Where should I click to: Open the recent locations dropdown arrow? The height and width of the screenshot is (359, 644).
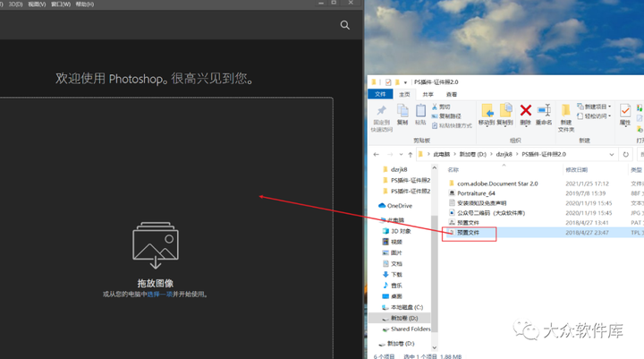pos(401,155)
